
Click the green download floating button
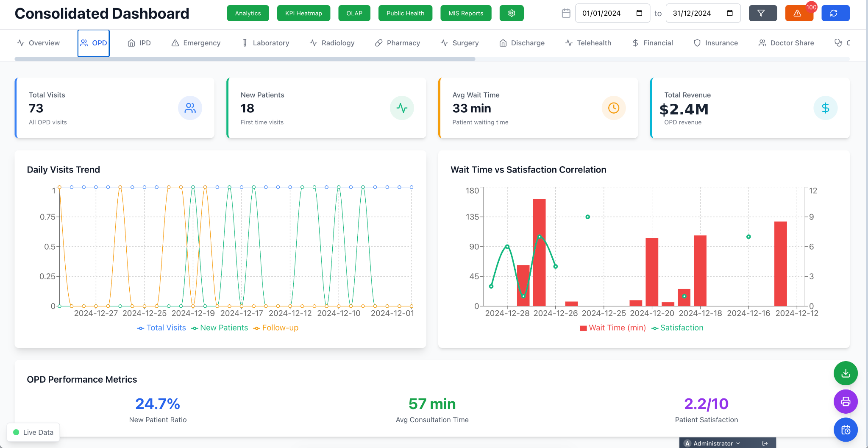pos(846,373)
